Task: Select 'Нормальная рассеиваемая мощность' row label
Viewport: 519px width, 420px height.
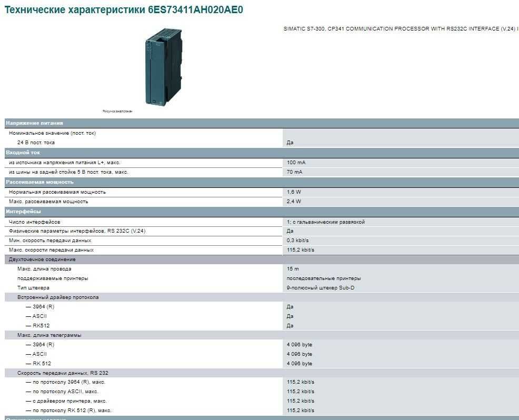Action: pyautogui.click(x=57, y=192)
